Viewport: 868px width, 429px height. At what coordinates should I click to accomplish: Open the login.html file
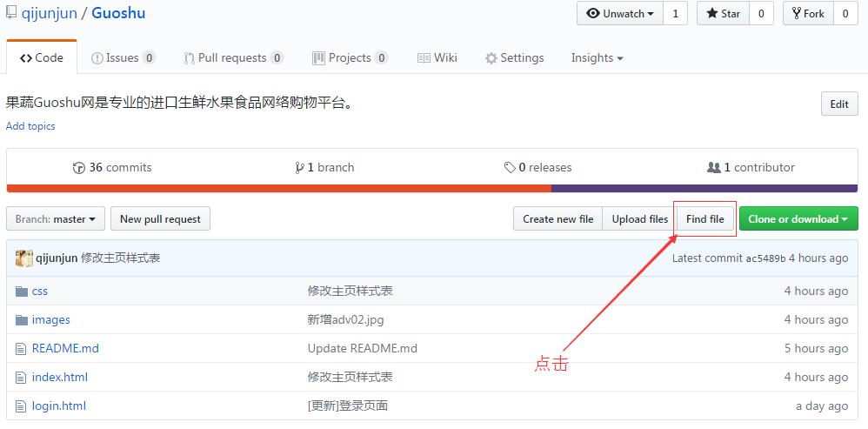pyautogui.click(x=58, y=406)
